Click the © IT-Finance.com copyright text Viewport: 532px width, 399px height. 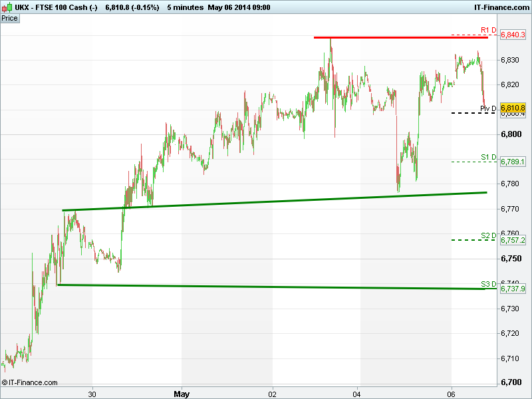31,382
